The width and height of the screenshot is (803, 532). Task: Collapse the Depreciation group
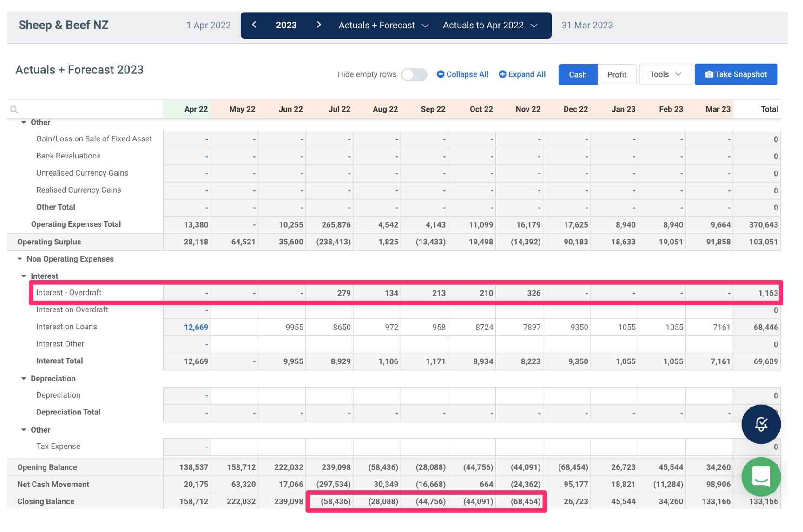(x=24, y=379)
